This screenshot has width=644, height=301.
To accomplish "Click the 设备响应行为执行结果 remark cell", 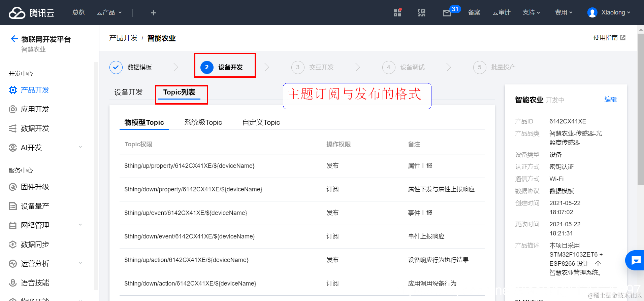I will coord(438,260).
